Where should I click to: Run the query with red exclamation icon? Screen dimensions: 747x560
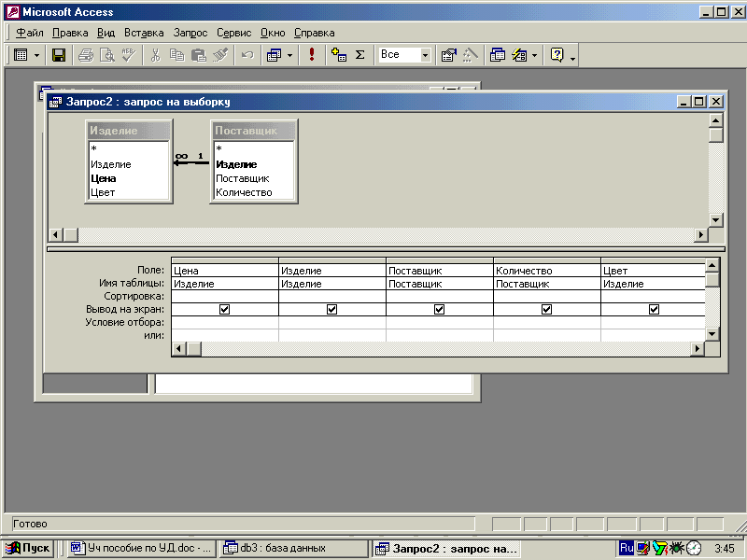[312, 55]
